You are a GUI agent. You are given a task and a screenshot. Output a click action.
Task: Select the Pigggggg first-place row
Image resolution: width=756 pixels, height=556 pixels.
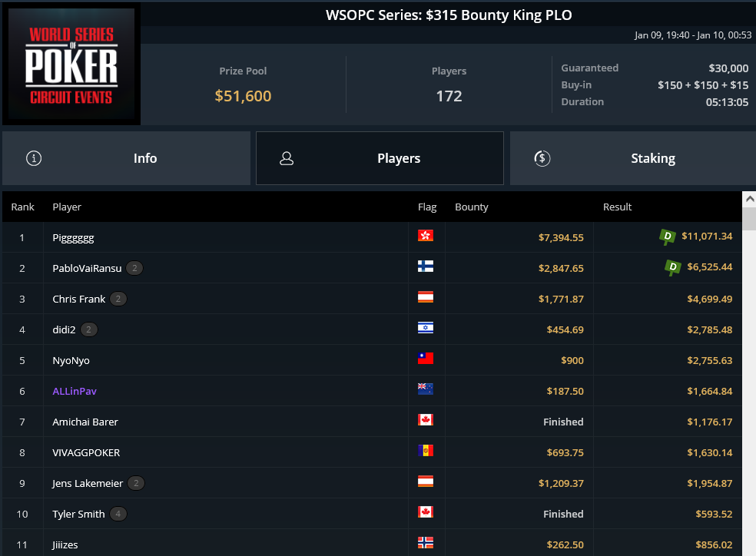tap(372, 237)
